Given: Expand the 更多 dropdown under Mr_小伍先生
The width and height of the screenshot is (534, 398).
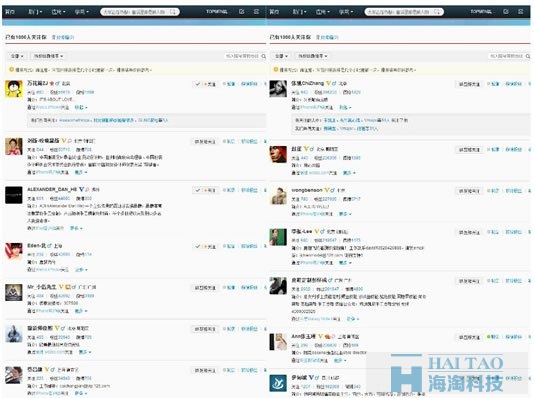Looking at the screenshot, I should 81,311.
